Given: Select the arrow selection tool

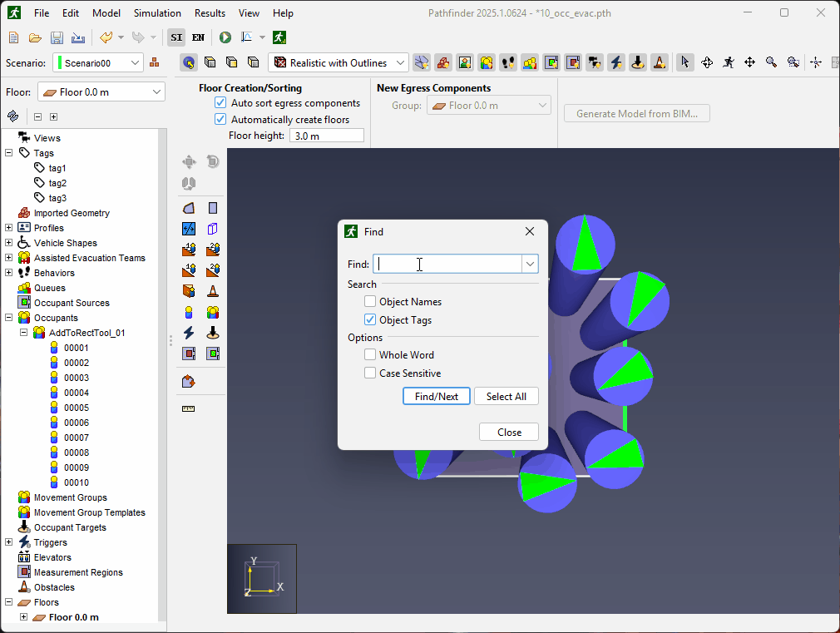Looking at the screenshot, I should [x=684, y=62].
